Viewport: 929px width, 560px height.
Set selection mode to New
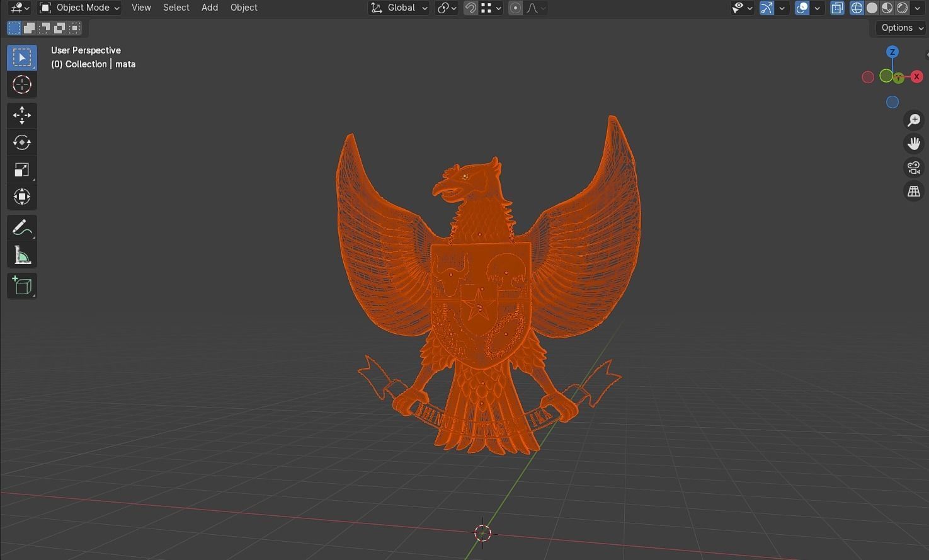[x=14, y=28]
